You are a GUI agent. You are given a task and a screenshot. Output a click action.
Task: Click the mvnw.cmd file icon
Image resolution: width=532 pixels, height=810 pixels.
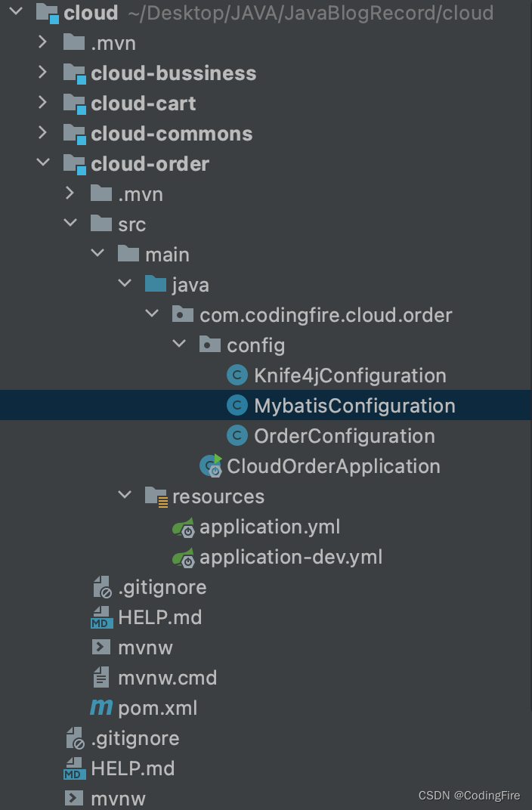pyautogui.click(x=101, y=677)
